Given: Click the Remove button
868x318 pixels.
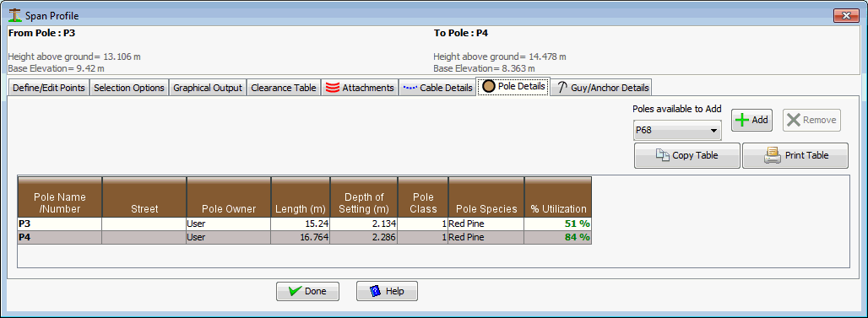Looking at the screenshot, I should (x=811, y=120).
